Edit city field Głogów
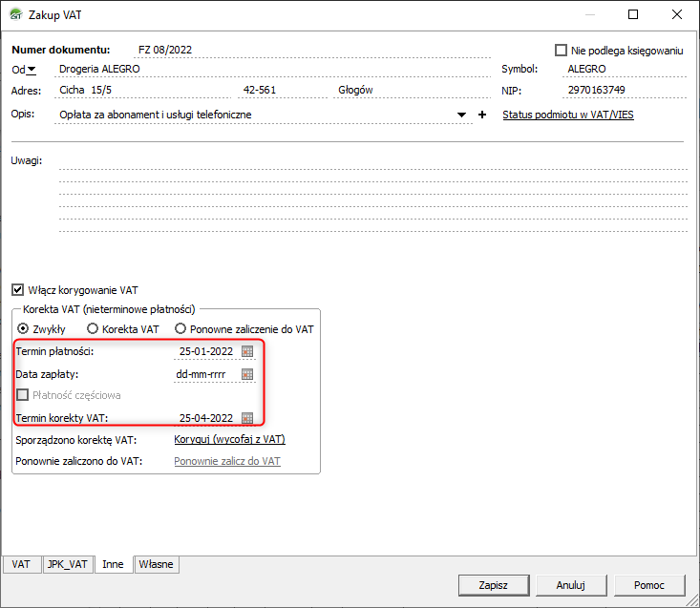Screen dimensions: 700x608 point(412,90)
